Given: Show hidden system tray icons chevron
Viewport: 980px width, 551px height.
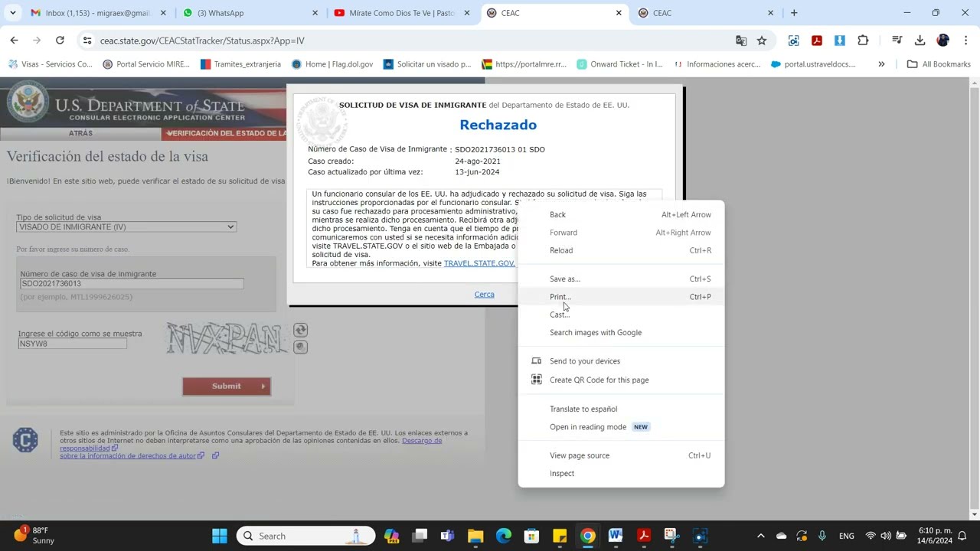Looking at the screenshot, I should (x=760, y=536).
